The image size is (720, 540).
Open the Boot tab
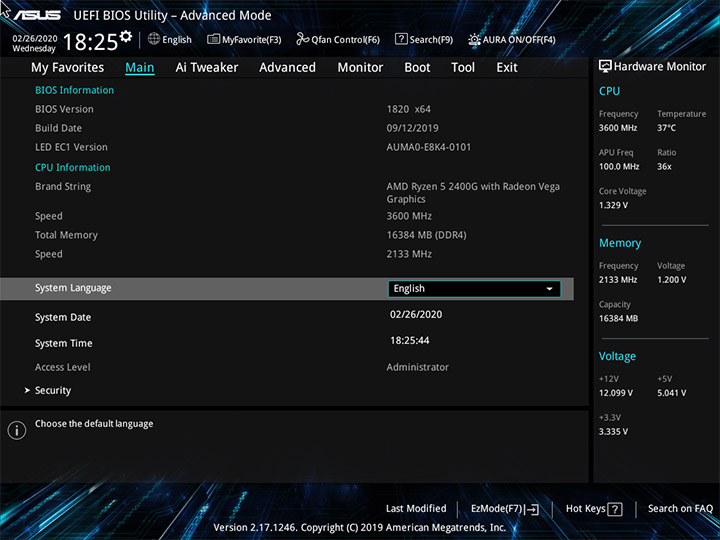(x=417, y=68)
